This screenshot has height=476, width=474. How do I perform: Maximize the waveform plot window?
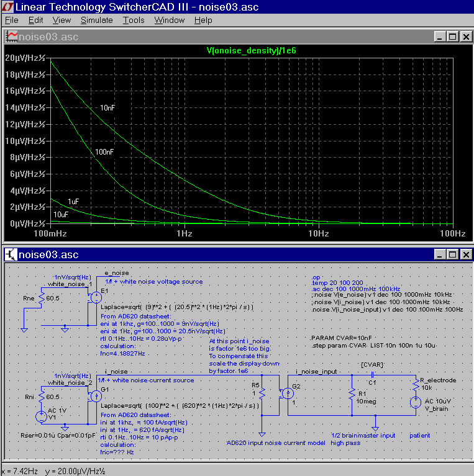452,37
